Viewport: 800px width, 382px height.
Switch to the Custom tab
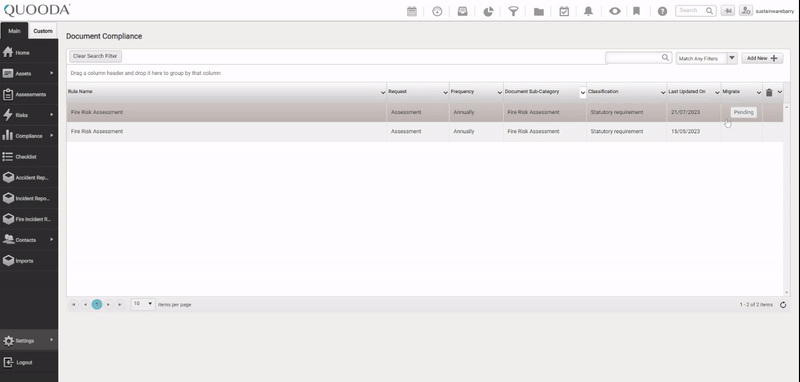pyautogui.click(x=43, y=31)
